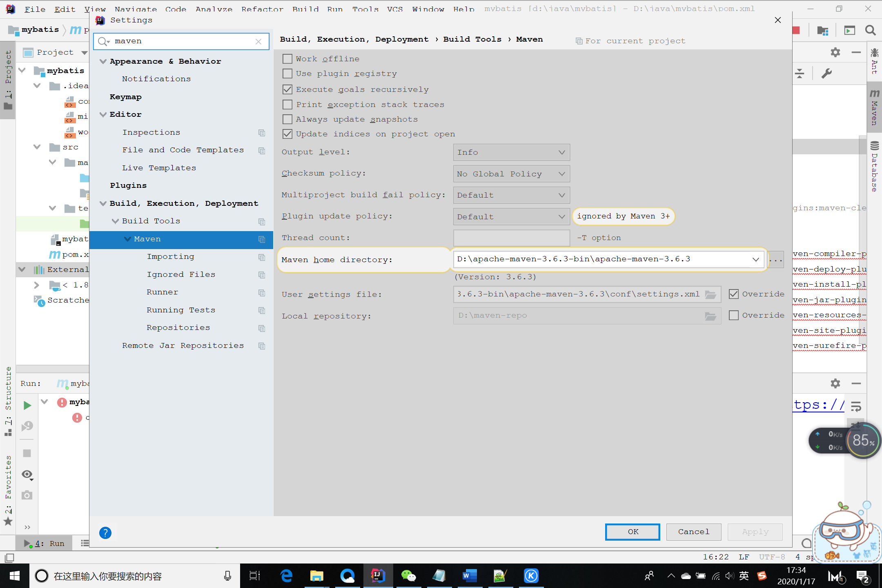Click the Project Structure toolbar icon
Viewport: 882px width, 588px height.
point(822,30)
